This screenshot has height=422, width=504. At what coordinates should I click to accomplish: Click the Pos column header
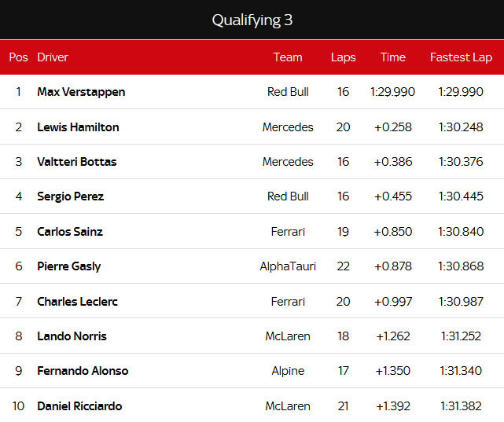18,57
